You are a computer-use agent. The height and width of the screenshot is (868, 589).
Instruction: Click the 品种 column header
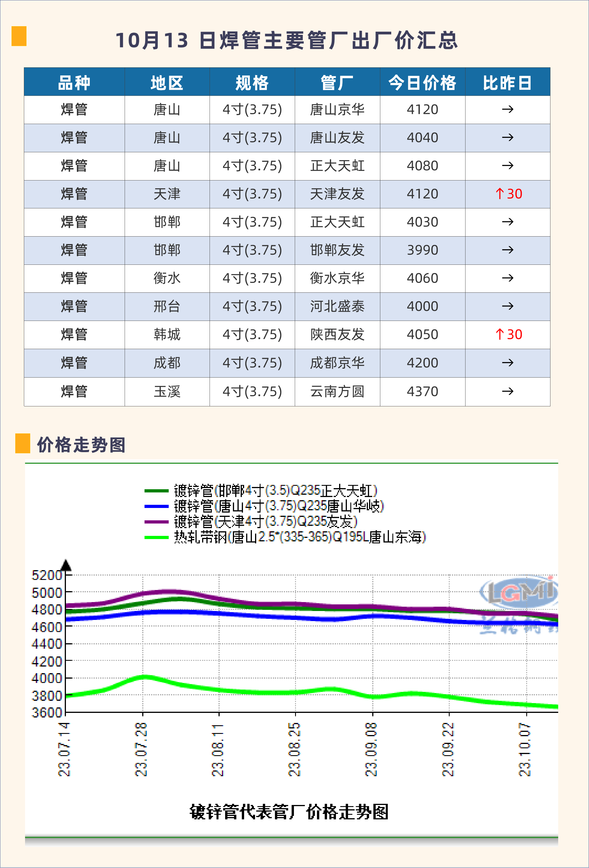click(x=74, y=83)
